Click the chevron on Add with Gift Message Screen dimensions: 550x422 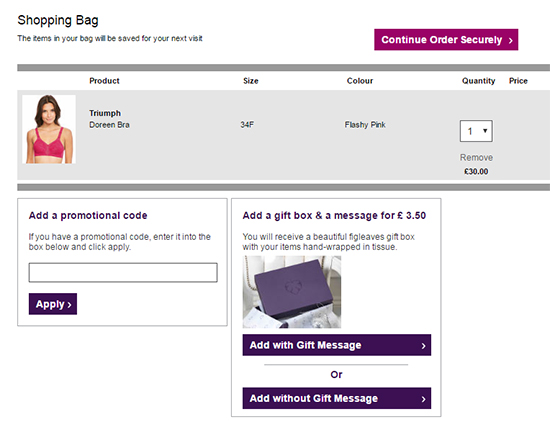pyautogui.click(x=423, y=346)
